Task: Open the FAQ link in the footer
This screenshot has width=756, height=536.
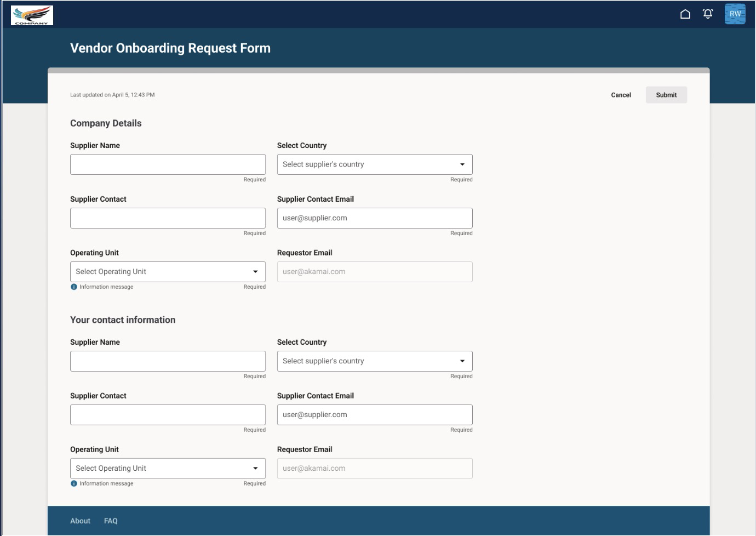Action: click(x=111, y=521)
